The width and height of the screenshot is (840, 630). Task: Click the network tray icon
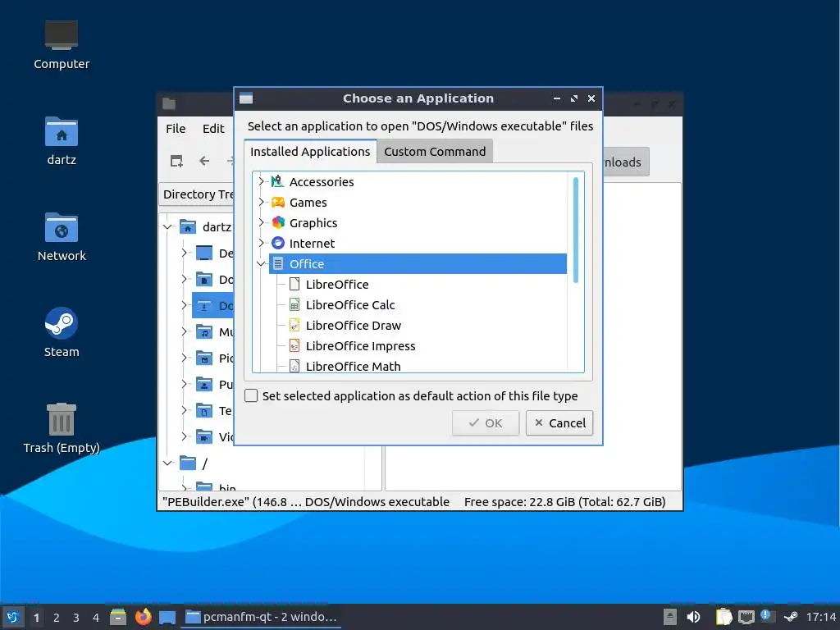(x=746, y=617)
